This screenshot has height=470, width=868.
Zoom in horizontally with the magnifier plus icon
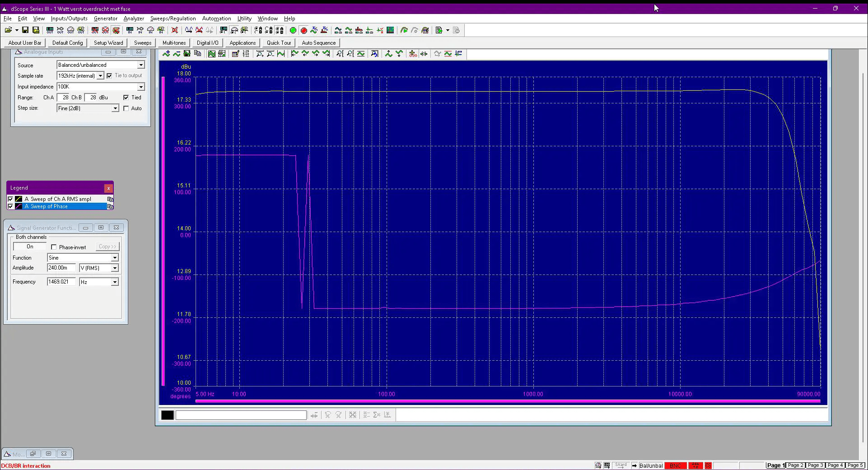pos(260,54)
